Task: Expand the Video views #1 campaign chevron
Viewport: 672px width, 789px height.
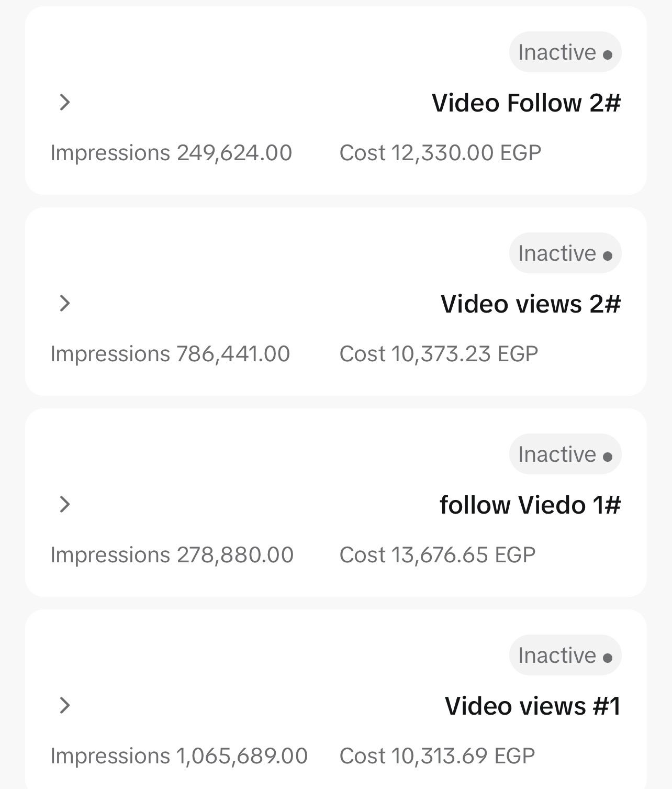Action: pyautogui.click(x=64, y=706)
